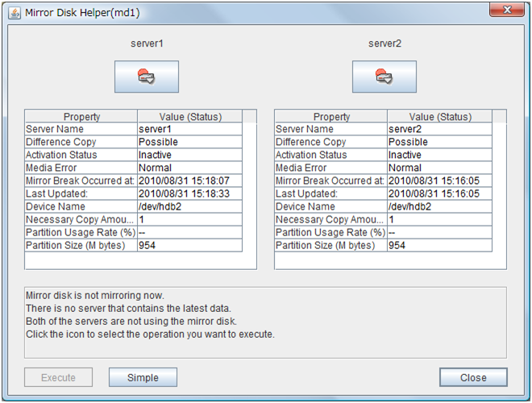Select the Property column header under server2
Viewport: 532px width, 403px height.
coord(330,117)
